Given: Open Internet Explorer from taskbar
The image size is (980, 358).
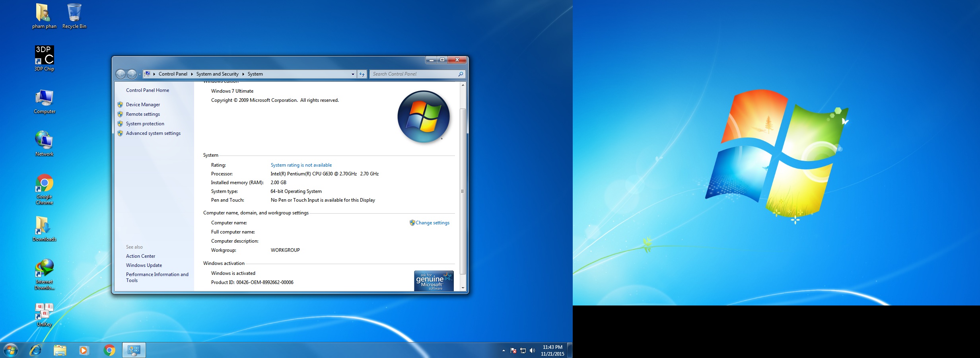Looking at the screenshot, I should tap(36, 350).
